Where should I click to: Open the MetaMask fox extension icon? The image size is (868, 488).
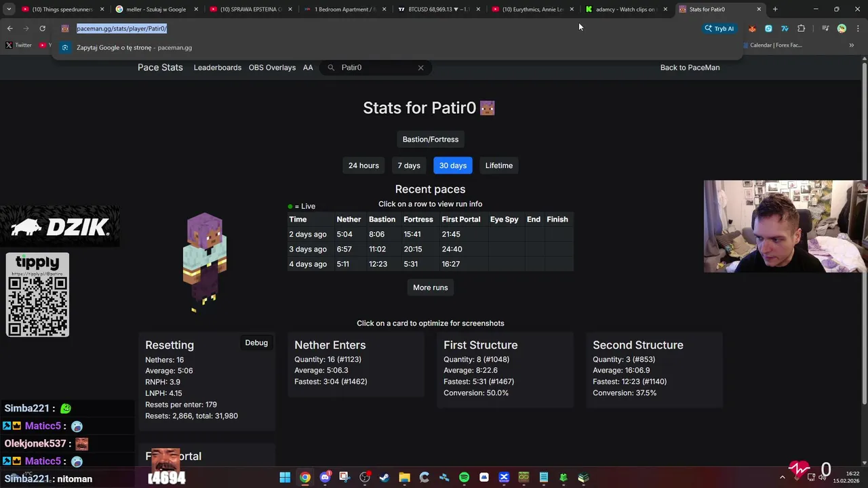(752, 28)
